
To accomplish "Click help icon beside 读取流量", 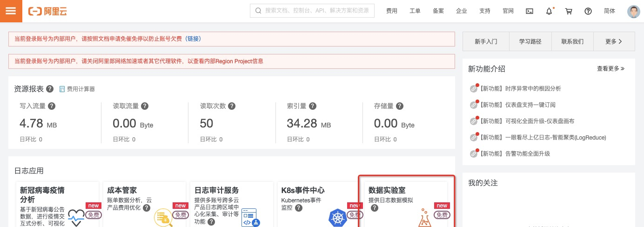I will 145,106.
